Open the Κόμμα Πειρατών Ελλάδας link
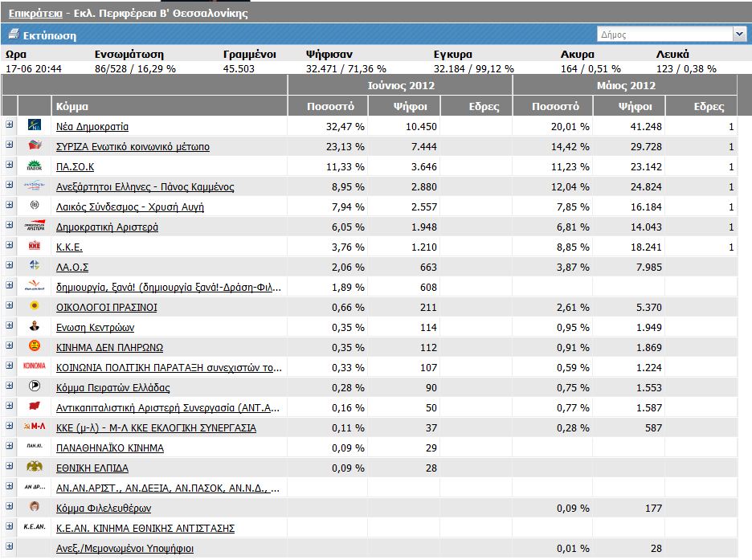The height and width of the screenshot is (560, 752). (112, 387)
